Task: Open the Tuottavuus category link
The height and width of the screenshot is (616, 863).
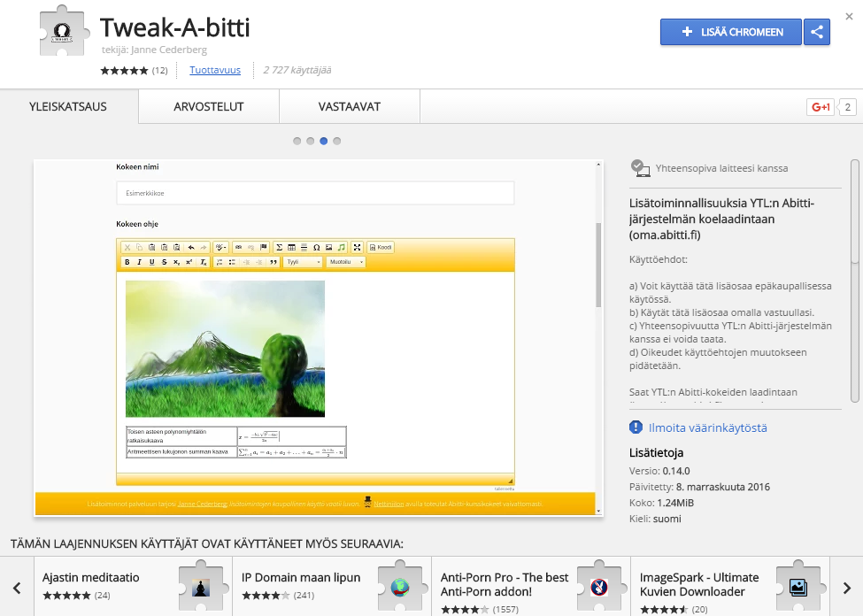Action: pos(215,70)
